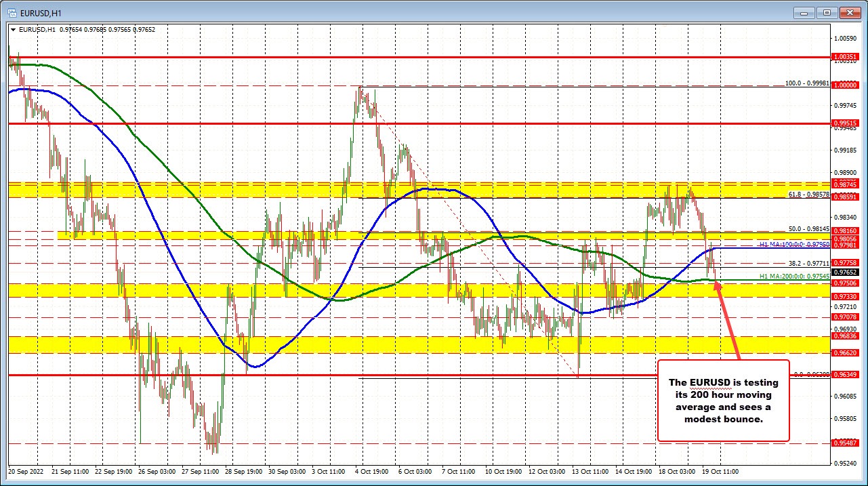The image size is (868, 486).
Task: Select the EURUSD,H1 title bar tab
Action: [x=47, y=12]
